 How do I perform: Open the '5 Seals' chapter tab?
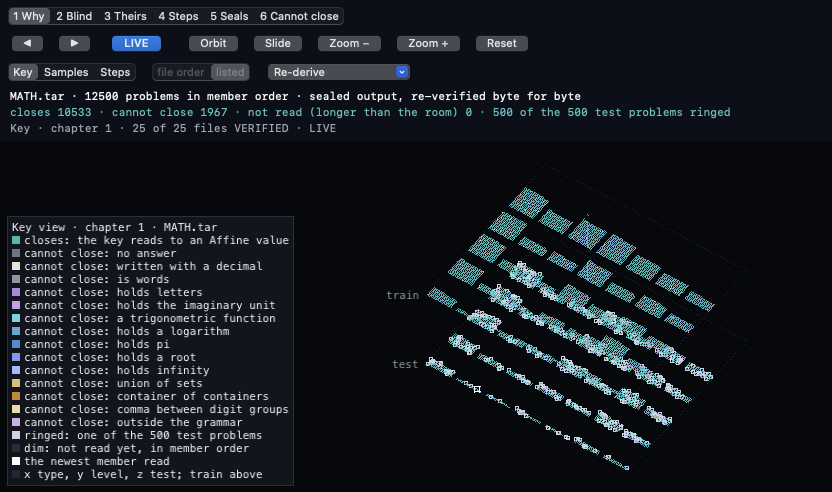[229, 16]
